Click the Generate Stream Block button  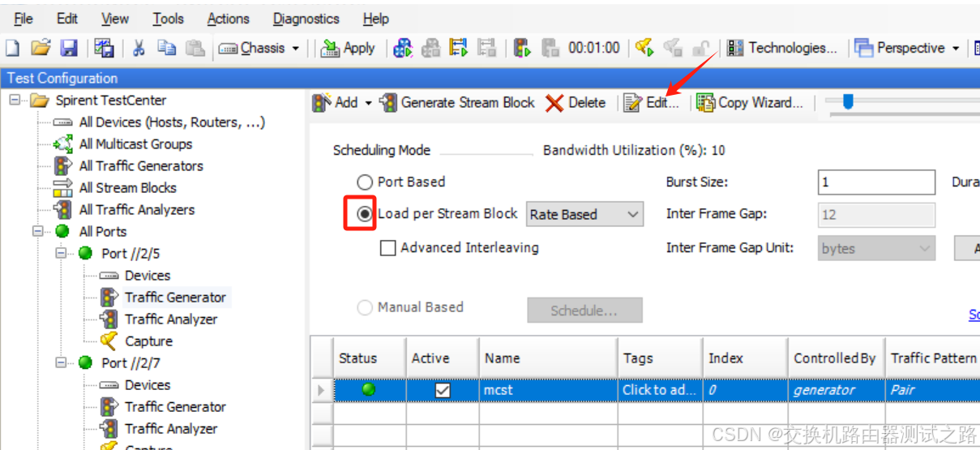[457, 102]
